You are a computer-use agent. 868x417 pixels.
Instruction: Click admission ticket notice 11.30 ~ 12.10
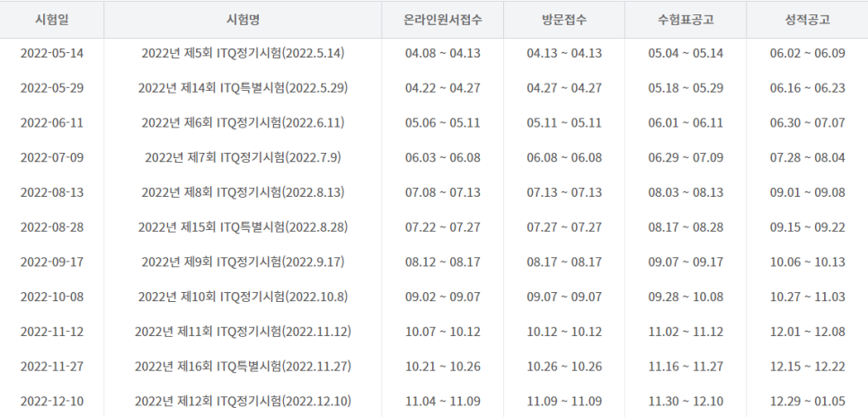(x=686, y=402)
